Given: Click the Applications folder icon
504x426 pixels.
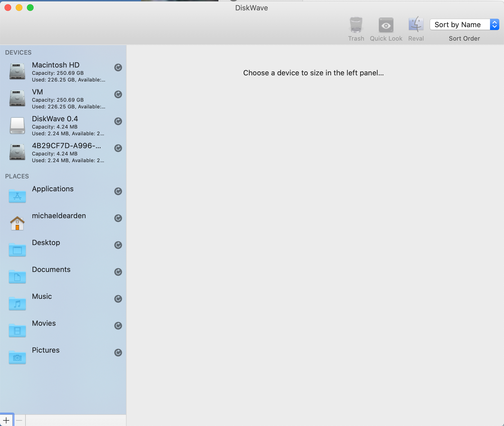Looking at the screenshot, I should pyautogui.click(x=17, y=196).
